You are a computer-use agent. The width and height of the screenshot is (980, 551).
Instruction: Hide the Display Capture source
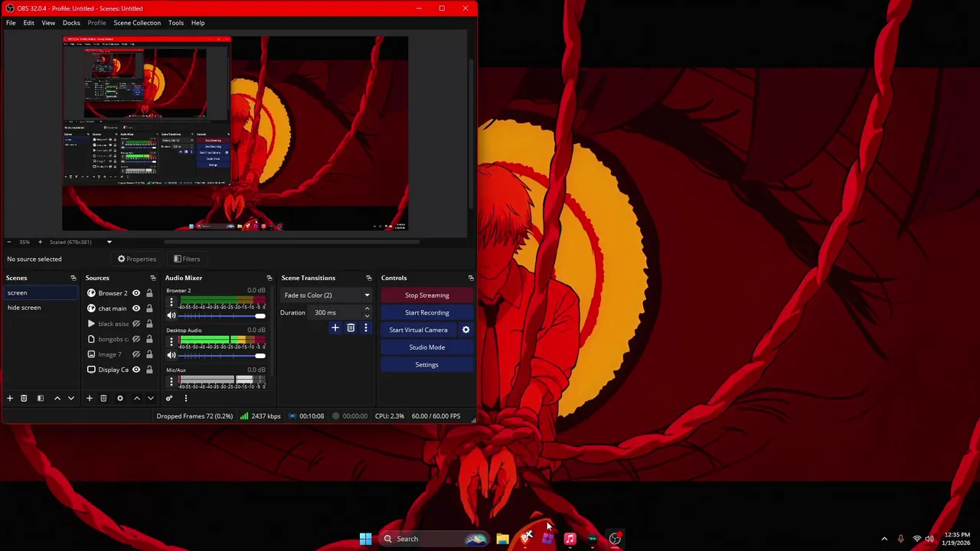pos(136,370)
